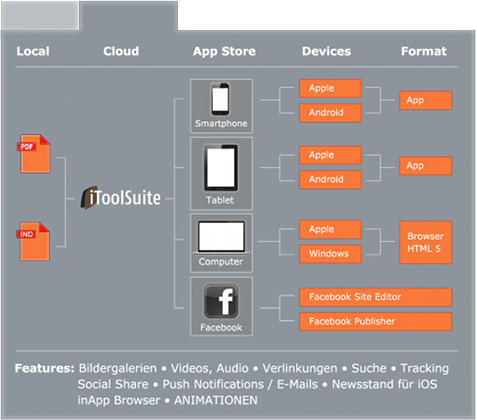Click App format button for Tablet
Screen dimensions: 477x420
(x=425, y=166)
